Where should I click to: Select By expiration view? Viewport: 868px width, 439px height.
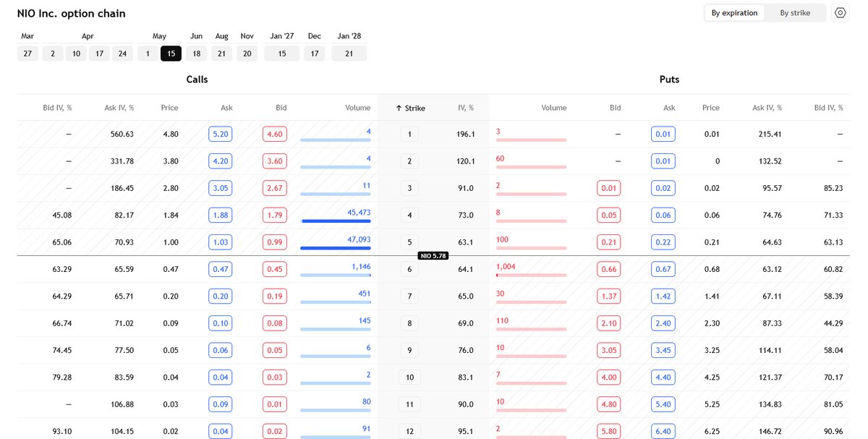click(x=734, y=13)
